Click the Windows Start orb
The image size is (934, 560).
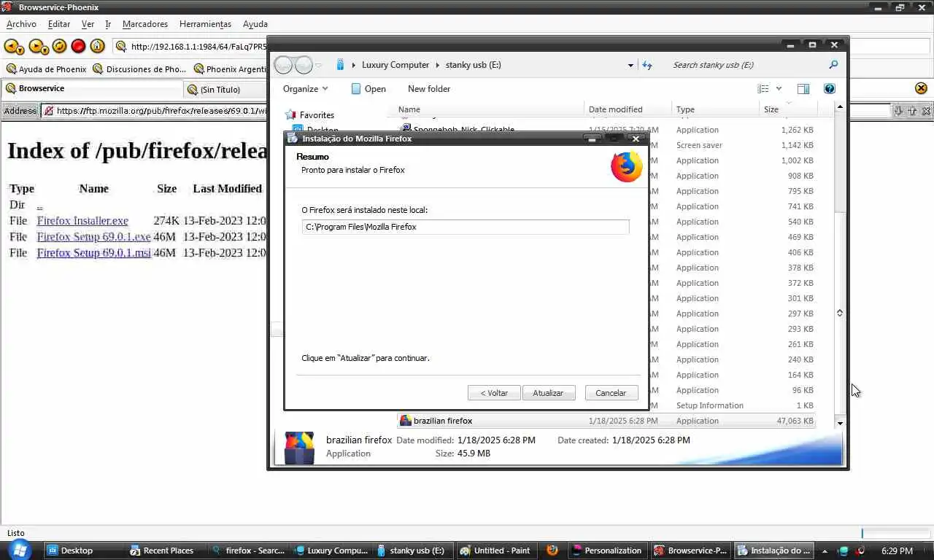coord(19,550)
